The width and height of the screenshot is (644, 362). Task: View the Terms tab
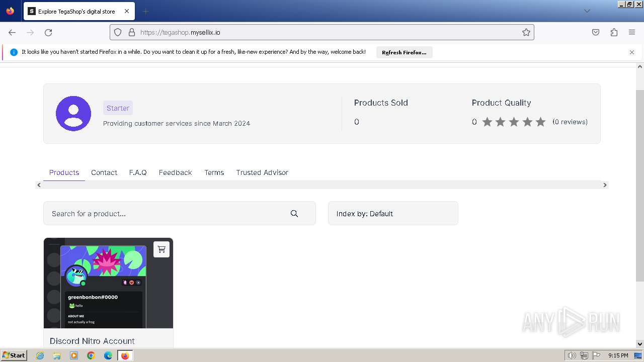[x=214, y=172]
